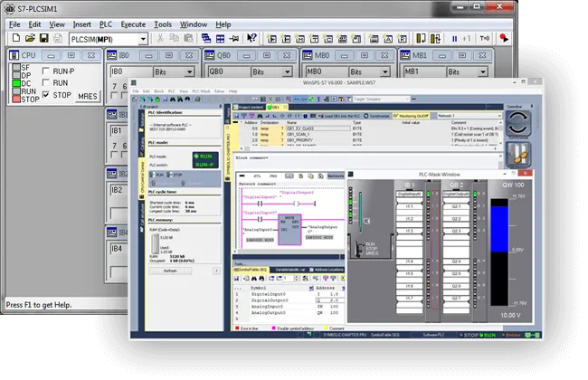Click the context help arrow-question icon
This screenshot has width=588, height=380.
click(x=251, y=38)
